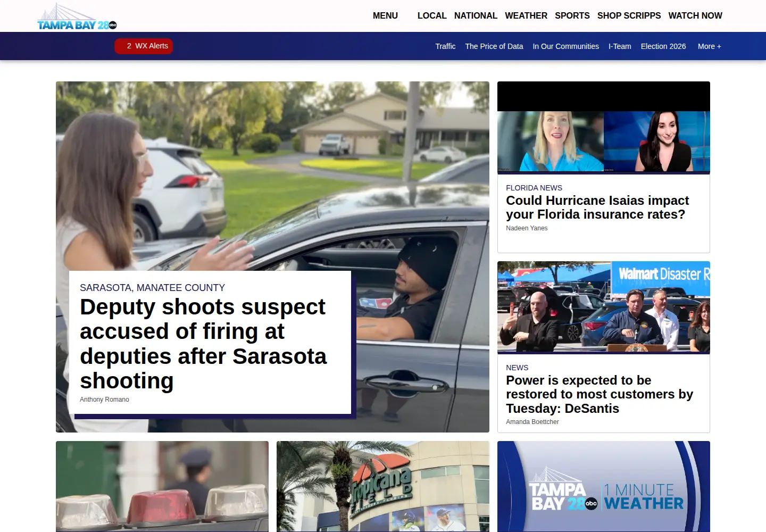Open the Tropicana Field story thumbnail
This screenshot has width=766, height=532.
[x=383, y=486]
